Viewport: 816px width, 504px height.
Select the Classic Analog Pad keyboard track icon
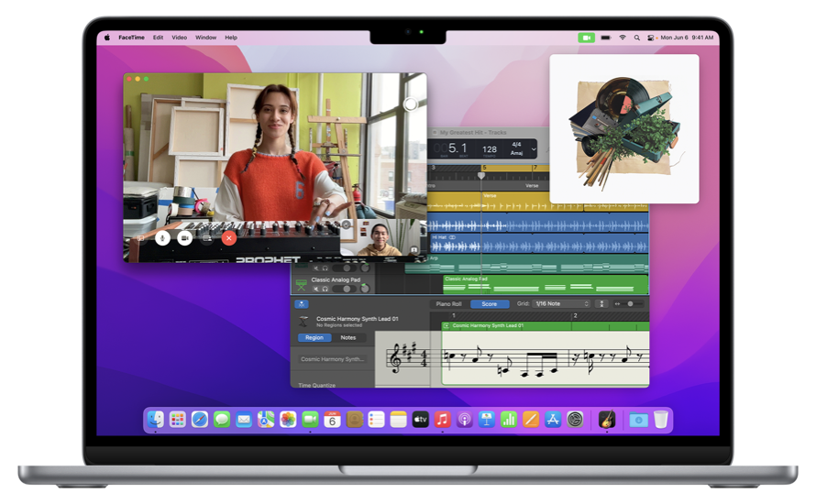(x=302, y=284)
